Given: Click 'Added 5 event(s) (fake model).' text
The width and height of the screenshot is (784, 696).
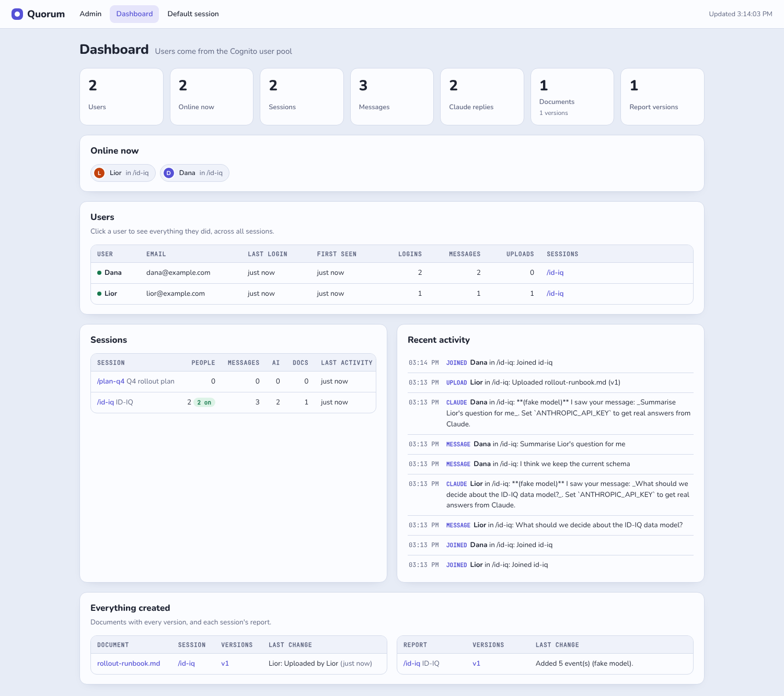Looking at the screenshot, I should point(584,664).
